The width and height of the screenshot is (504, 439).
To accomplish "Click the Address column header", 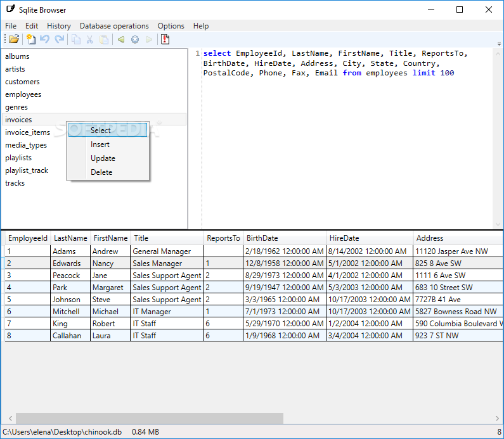I will pyautogui.click(x=458, y=238).
